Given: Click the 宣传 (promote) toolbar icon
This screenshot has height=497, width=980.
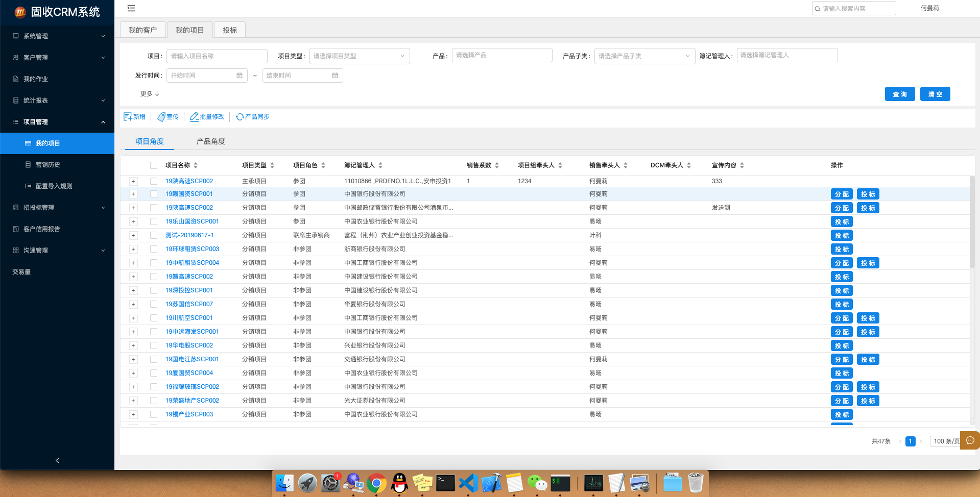Looking at the screenshot, I should pyautogui.click(x=168, y=116).
